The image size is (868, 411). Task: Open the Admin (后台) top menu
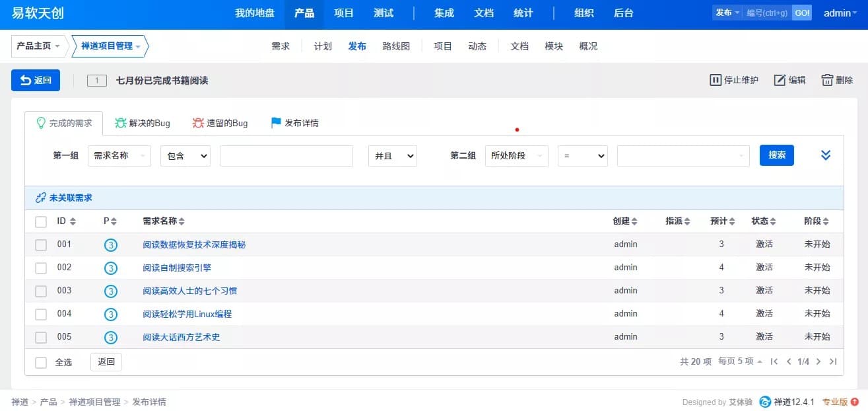coord(624,13)
